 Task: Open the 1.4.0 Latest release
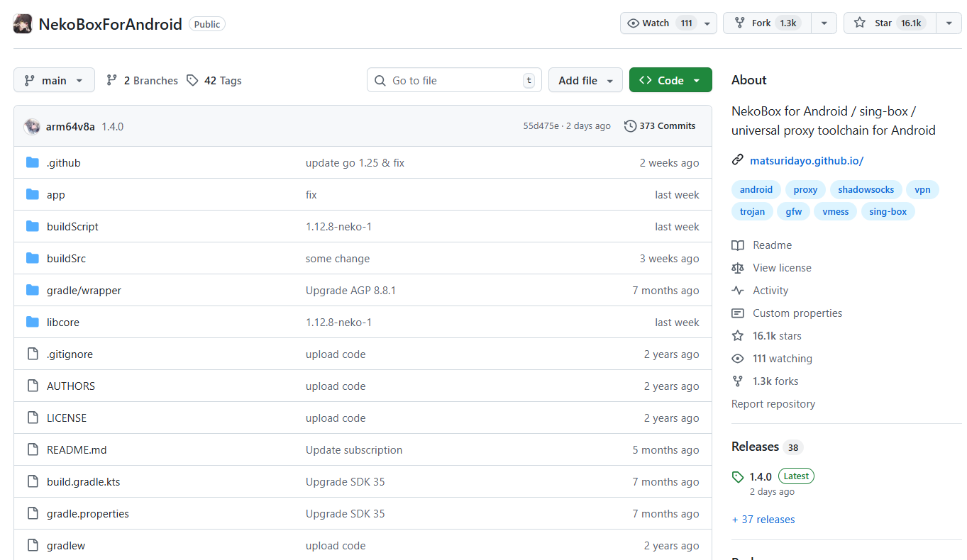pos(773,476)
